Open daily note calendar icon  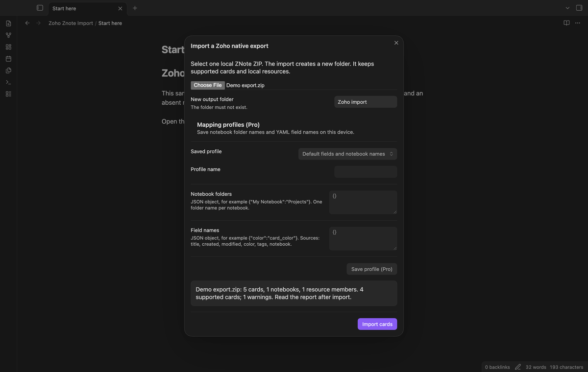(8, 59)
